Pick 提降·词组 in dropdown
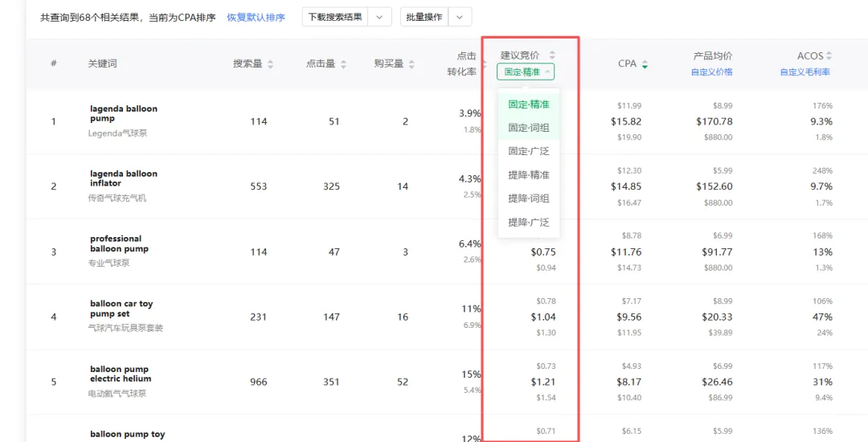Viewport: 868px width, 442px height. (x=529, y=198)
